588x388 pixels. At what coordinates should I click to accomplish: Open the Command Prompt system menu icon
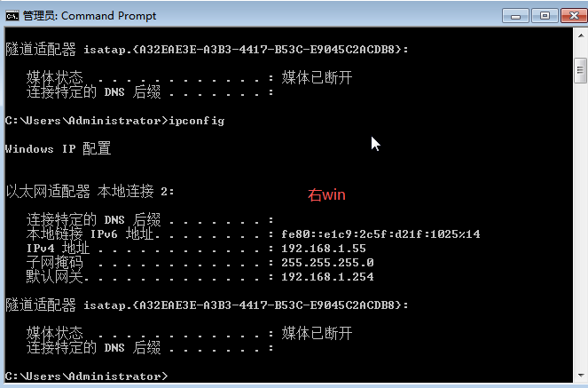point(12,16)
